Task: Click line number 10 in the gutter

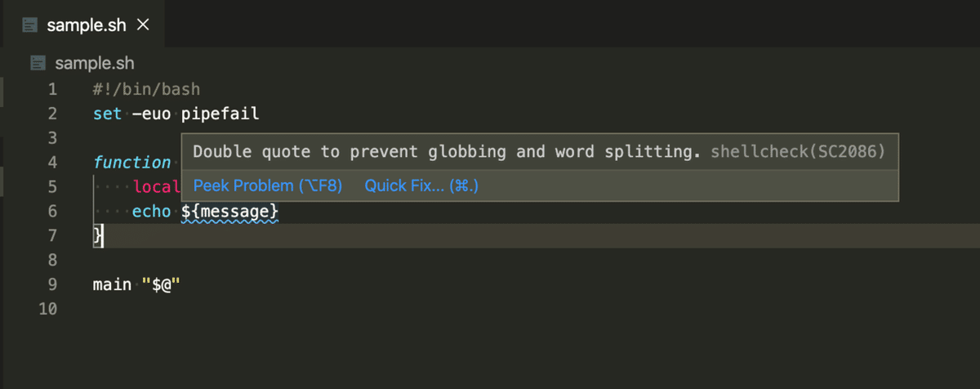Action: [48, 309]
